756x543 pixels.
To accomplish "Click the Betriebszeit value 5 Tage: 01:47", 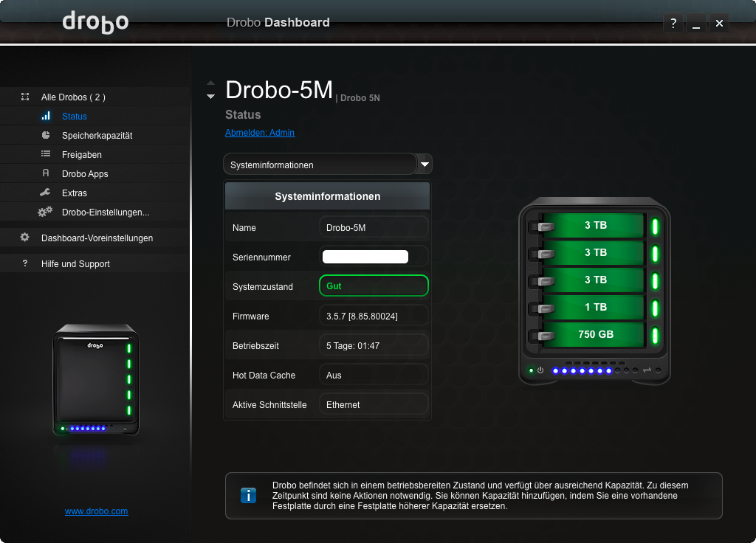I will 374,345.
